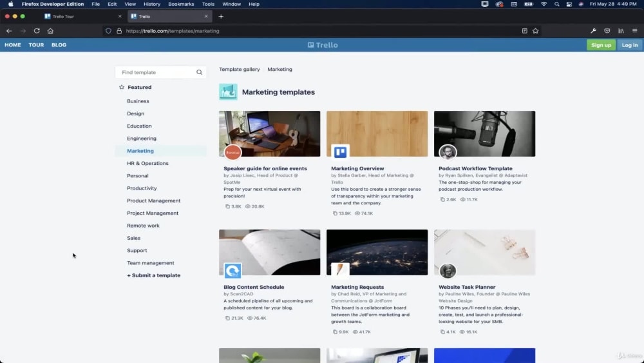Click the Trello avatar on Marketing Overview
644x363 pixels.
(x=340, y=153)
